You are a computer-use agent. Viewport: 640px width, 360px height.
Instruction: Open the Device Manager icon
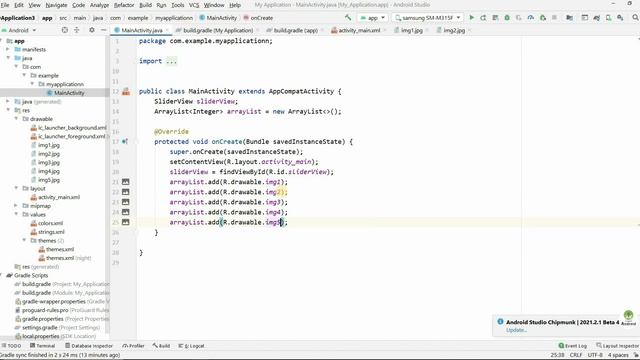(x=608, y=18)
